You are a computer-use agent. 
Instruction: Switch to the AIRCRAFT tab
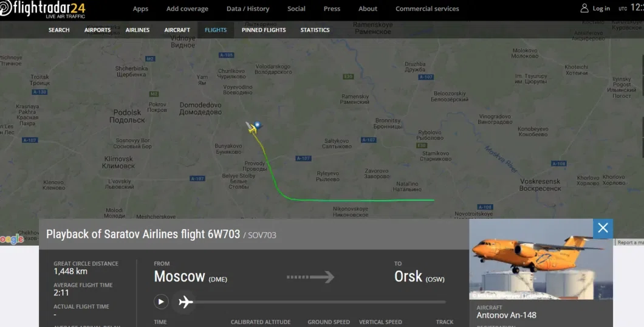coord(177,30)
